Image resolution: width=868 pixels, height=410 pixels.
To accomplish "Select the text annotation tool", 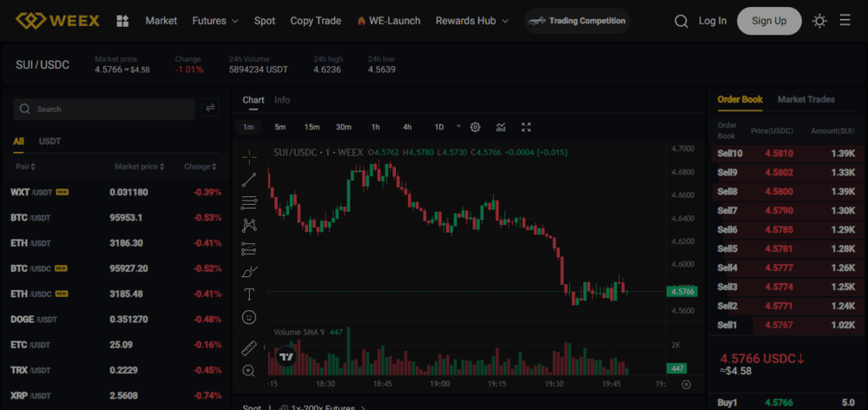I will (x=249, y=294).
